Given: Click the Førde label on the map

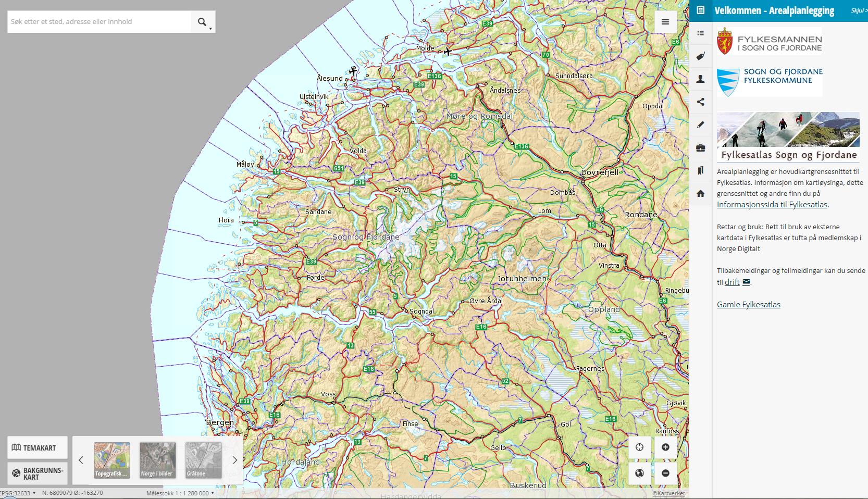Looking at the screenshot, I should (315, 278).
